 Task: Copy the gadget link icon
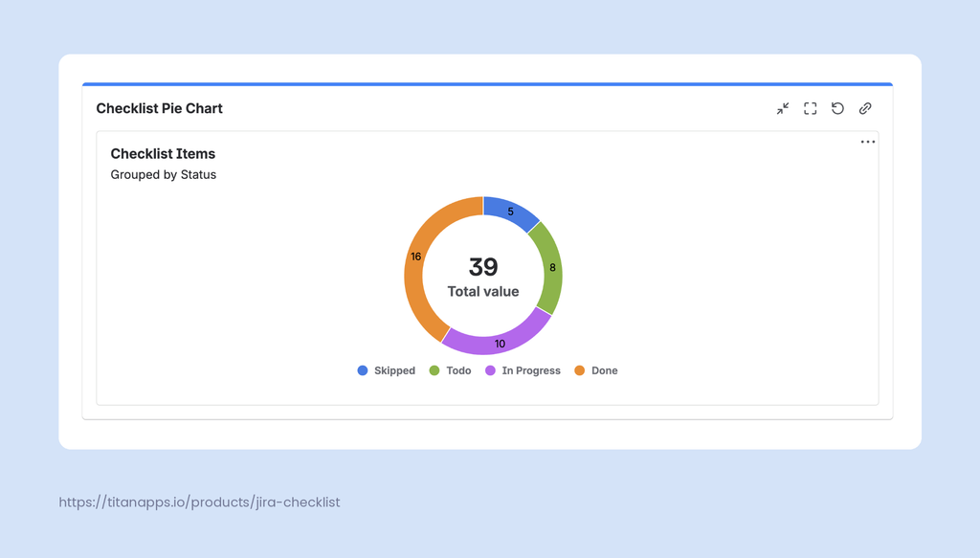click(865, 109)
